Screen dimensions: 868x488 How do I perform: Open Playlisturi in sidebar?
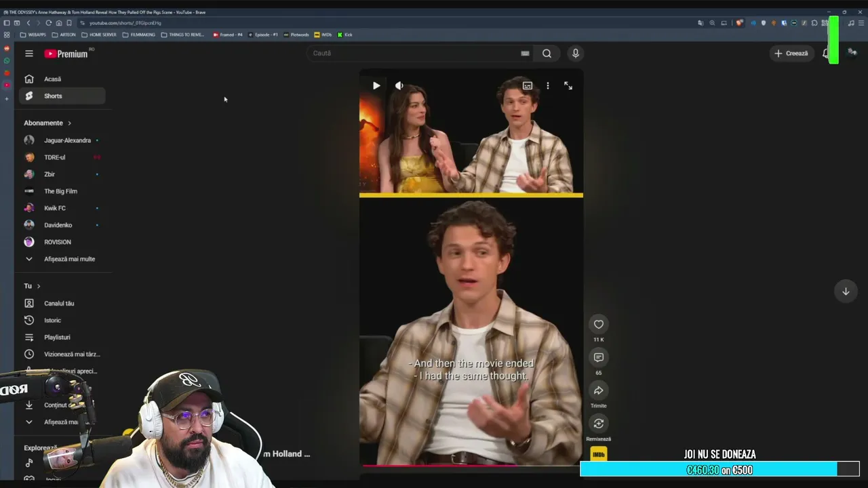62,338
